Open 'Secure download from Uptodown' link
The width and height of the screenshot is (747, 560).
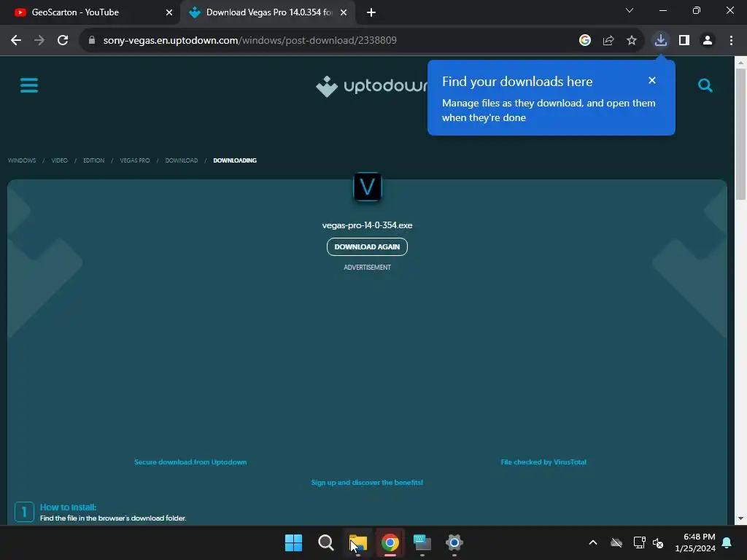190,462
